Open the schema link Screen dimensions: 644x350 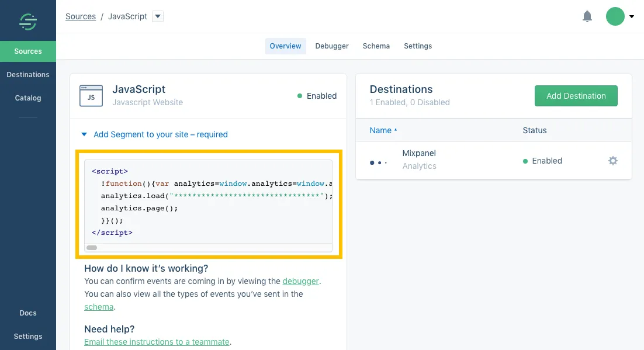tap(99, 307)
